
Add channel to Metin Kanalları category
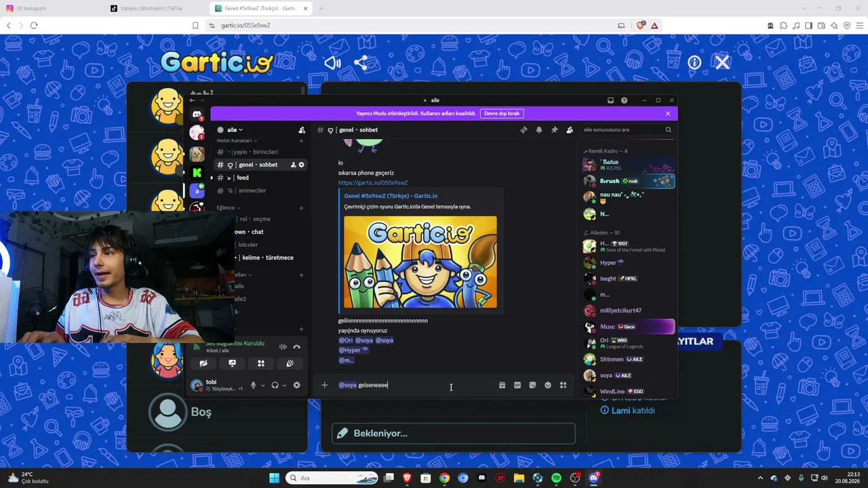302,141
